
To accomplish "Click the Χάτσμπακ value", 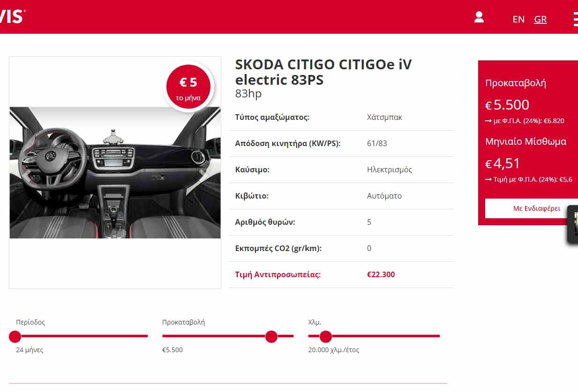I will pos(384,117).
